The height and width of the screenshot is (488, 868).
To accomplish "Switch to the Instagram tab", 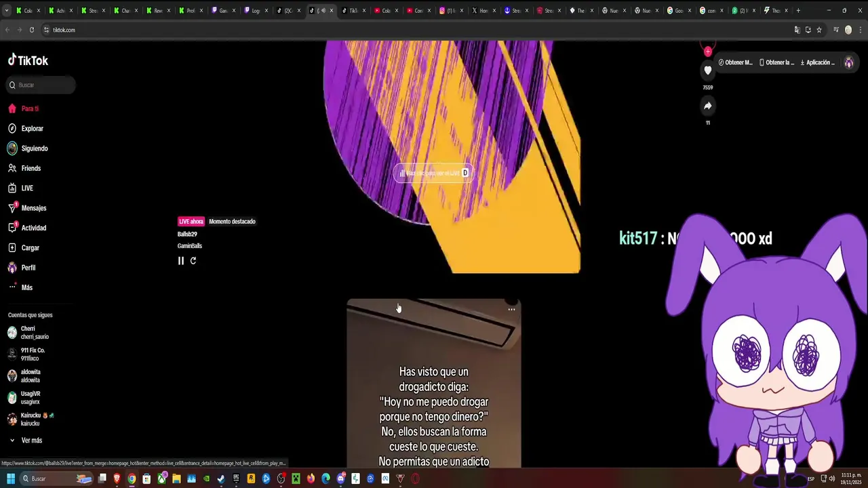I will pyautogui.click(x=450, y=10).
